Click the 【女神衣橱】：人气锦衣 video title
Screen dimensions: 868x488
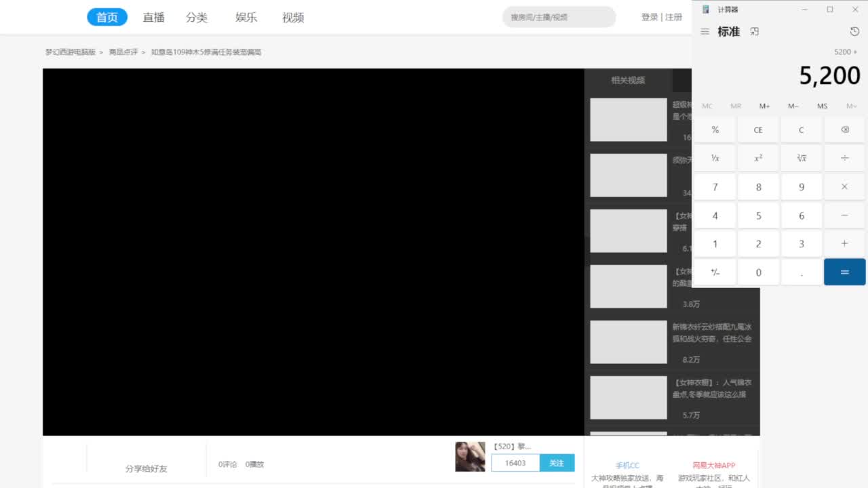712,388
